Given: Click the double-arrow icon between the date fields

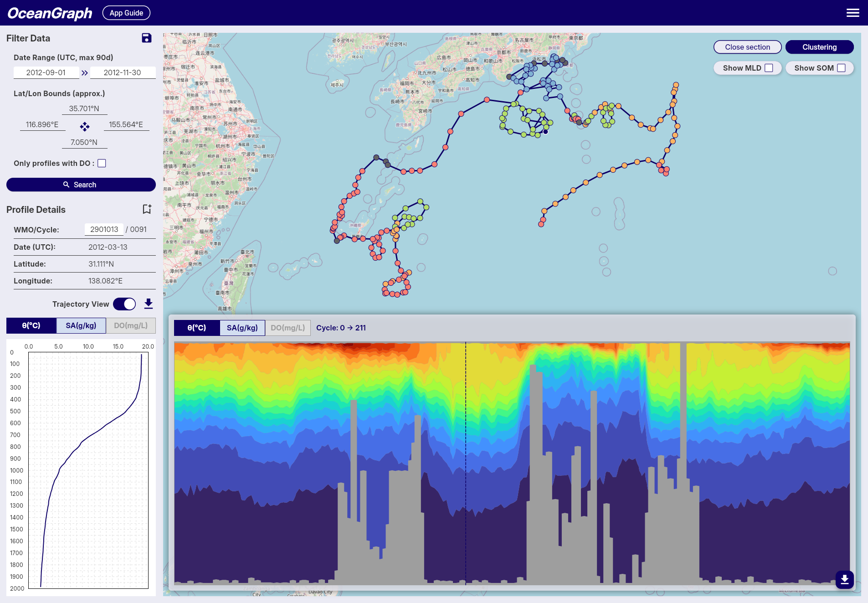Looking at the screenshot, I should (85, 72).
